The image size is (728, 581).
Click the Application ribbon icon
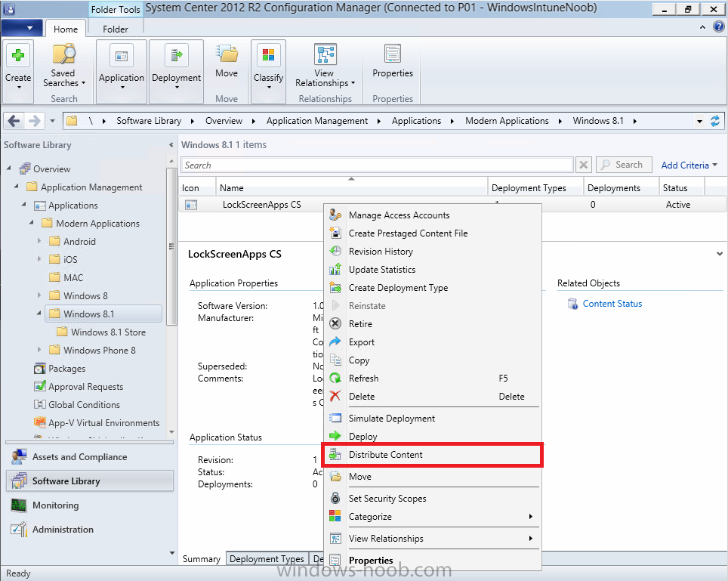pos(121,56)
